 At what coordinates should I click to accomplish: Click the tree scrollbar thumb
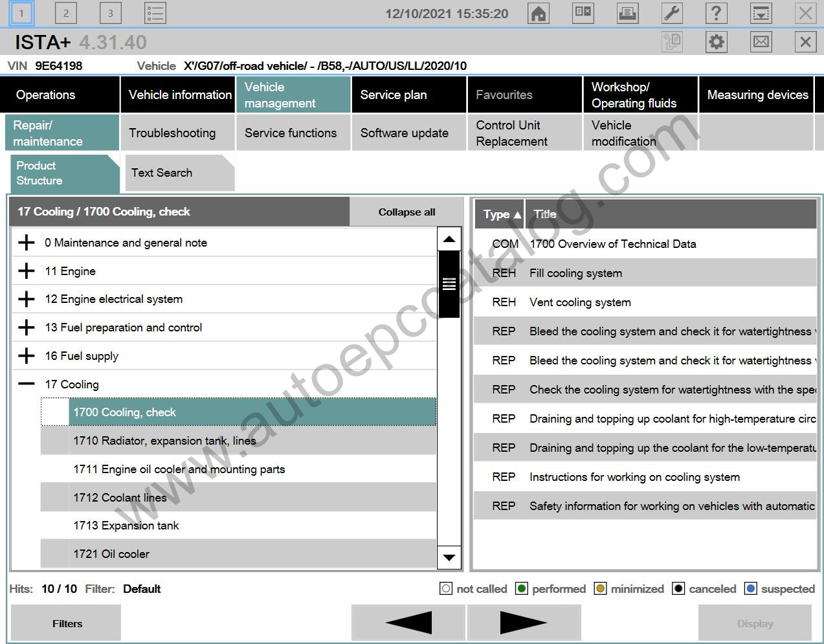(449, 284)
